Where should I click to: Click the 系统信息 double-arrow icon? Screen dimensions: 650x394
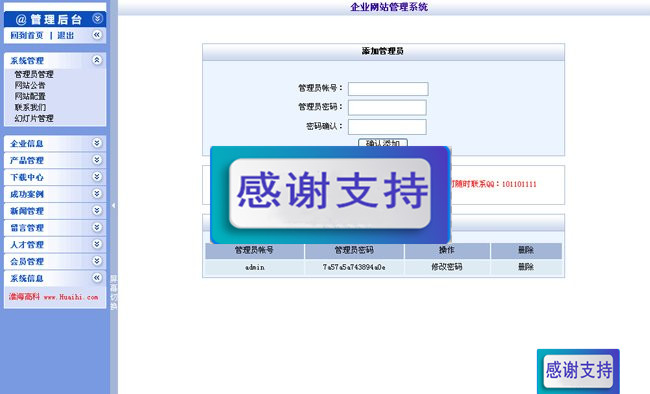pos(97,278)
